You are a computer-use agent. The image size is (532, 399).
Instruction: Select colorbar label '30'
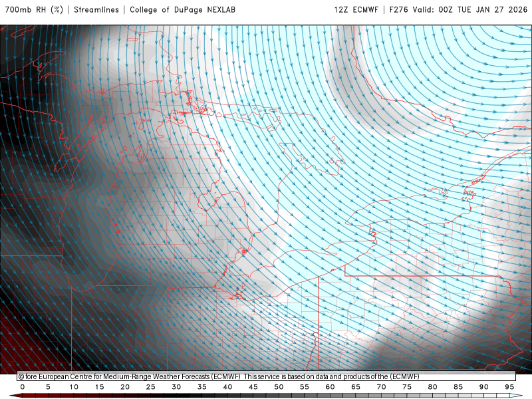coord(176,387)
